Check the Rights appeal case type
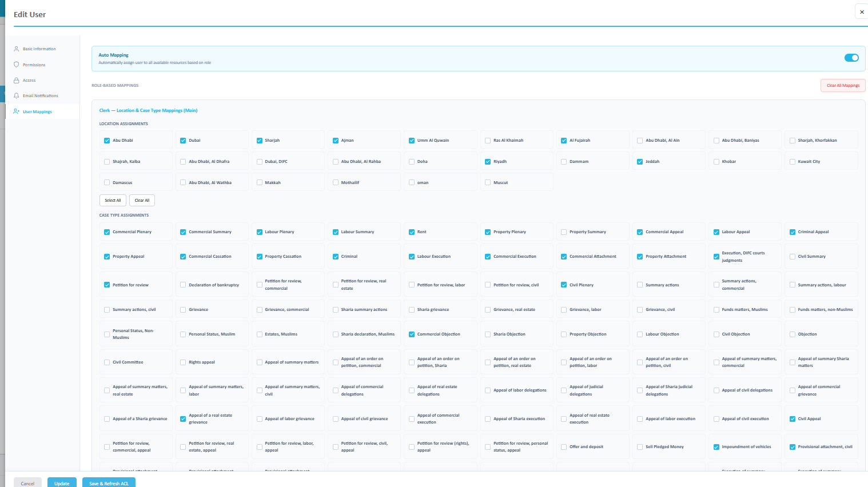 coord(183,362)
